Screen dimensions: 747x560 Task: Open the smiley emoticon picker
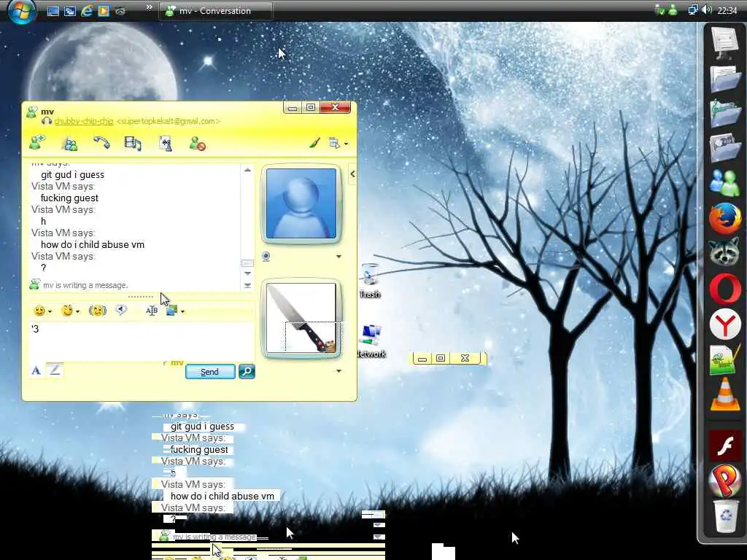[x=42, y=311]
